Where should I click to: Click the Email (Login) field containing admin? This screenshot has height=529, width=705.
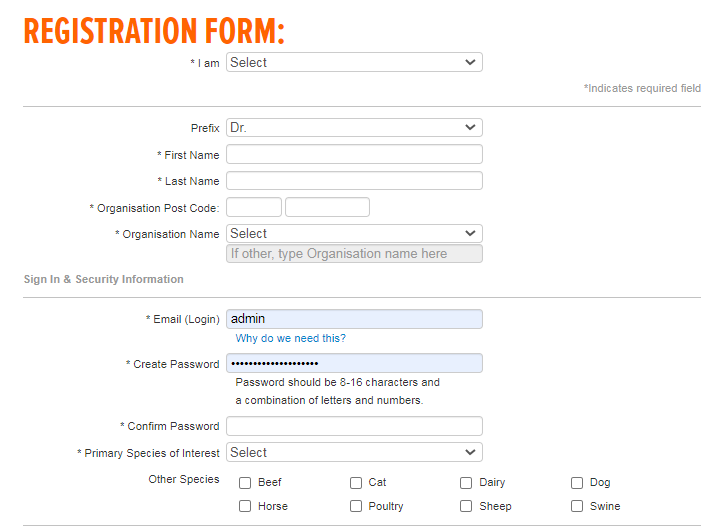coord(354,319)
